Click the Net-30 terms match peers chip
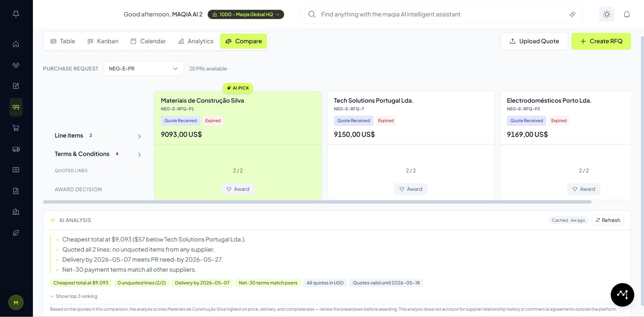The image size is (644, 317). click(268, 283)
